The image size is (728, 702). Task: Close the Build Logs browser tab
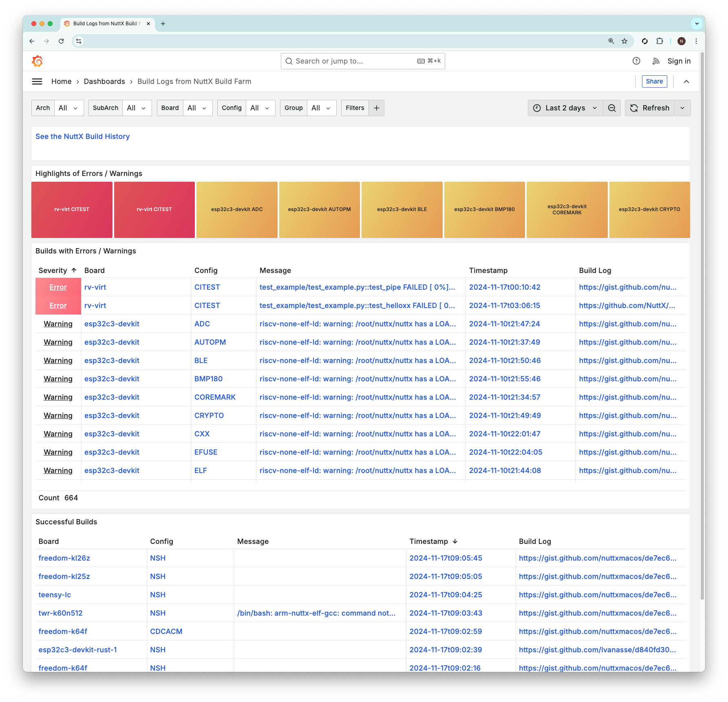[148, 24]
